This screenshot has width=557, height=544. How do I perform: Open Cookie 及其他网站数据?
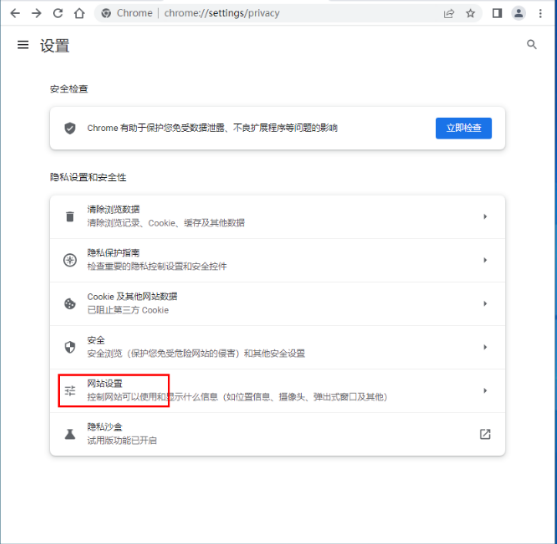point(277,303)
